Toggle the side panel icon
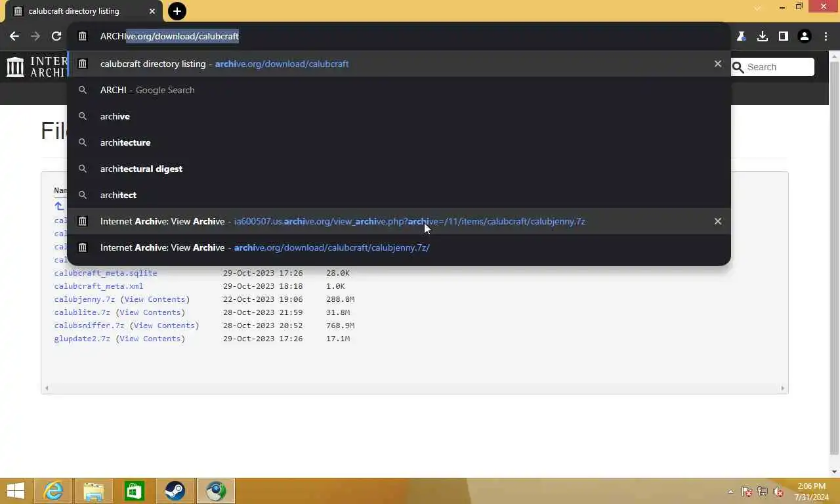The width and height of the screenshot is (840, 504). tap(784, 36)
